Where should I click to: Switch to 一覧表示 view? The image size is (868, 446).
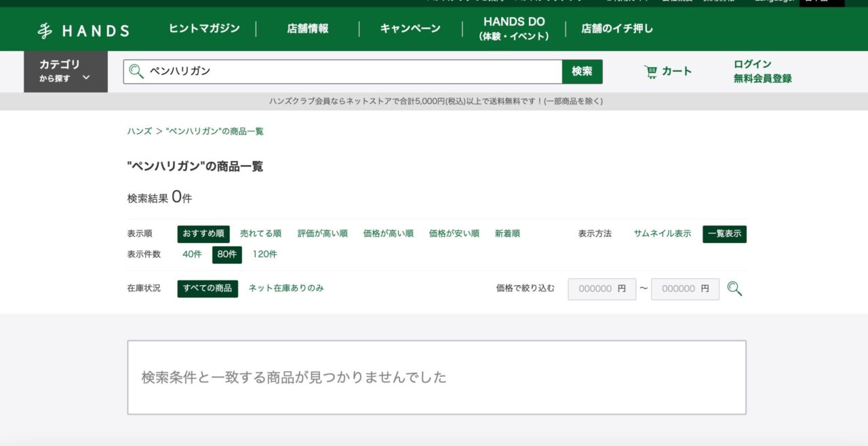tap(724, 234)
